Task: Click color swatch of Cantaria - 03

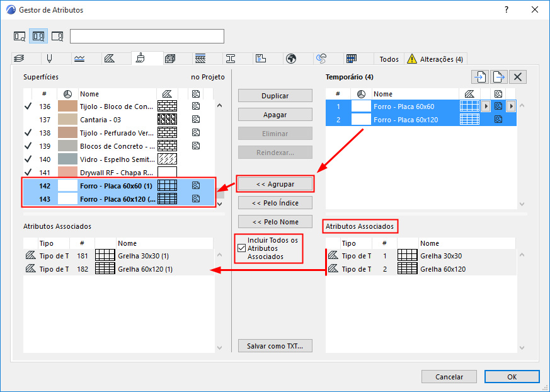Action: 67,120
